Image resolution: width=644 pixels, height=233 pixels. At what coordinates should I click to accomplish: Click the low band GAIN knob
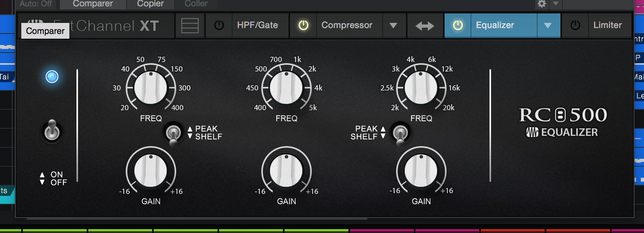[x=151, y=171]
